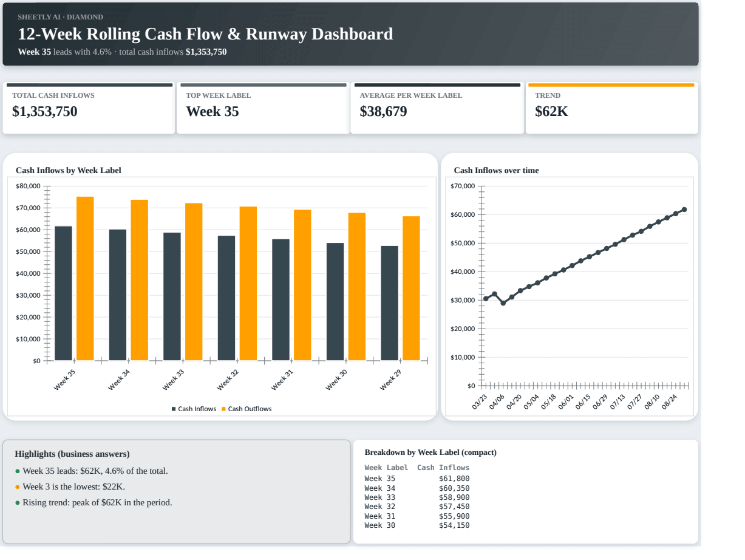Select the Week 30 Cash Inflows bar
The image size is (745, 560).
[x=335, y=302]
